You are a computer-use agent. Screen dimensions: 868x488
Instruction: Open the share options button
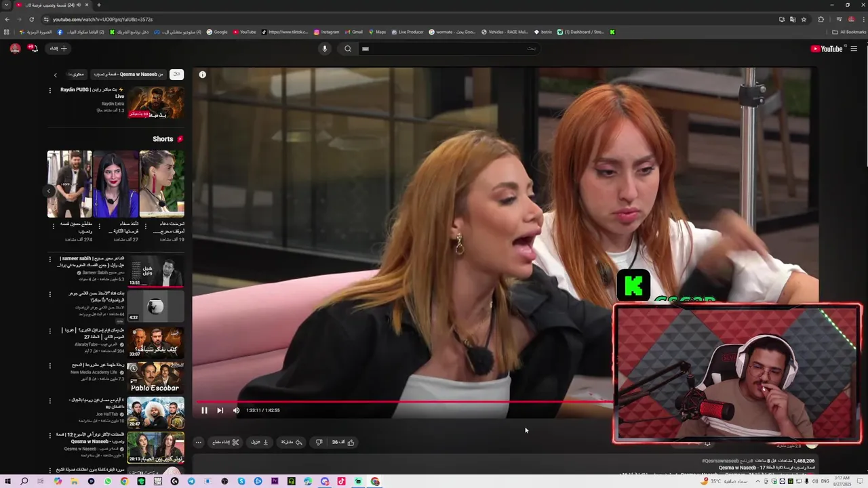click(292, 442)
